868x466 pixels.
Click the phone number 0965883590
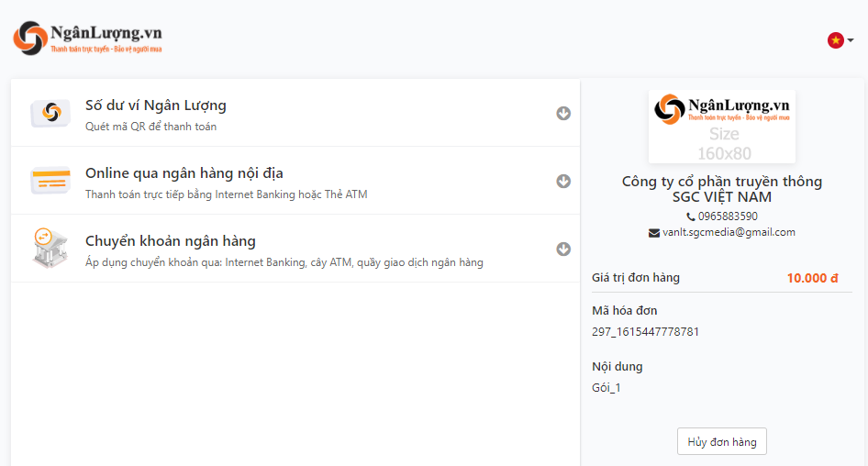coord(728,216)
